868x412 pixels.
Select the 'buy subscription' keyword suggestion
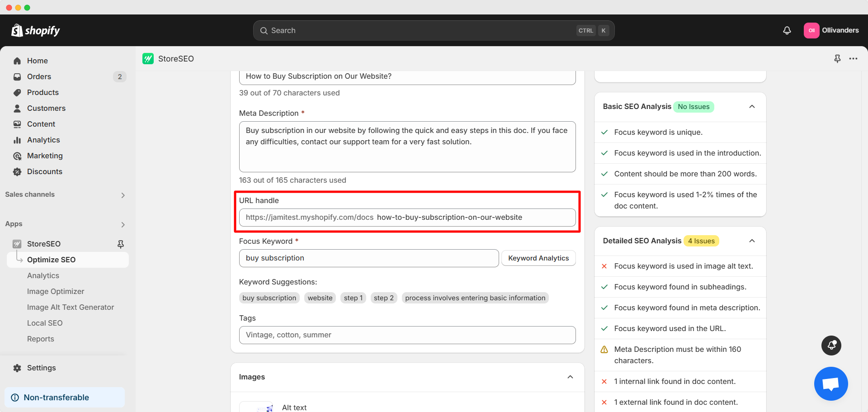[269, 298]
